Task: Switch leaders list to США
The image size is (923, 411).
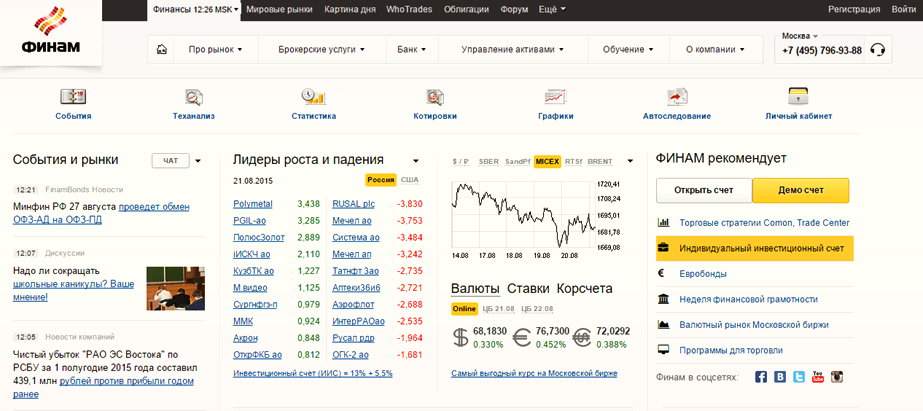Action: (409, 180)
